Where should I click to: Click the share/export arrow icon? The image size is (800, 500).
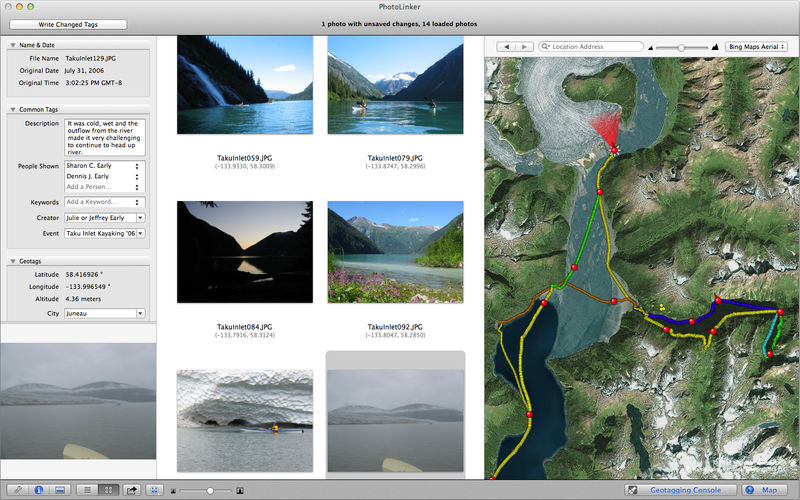tap(132, 490)
